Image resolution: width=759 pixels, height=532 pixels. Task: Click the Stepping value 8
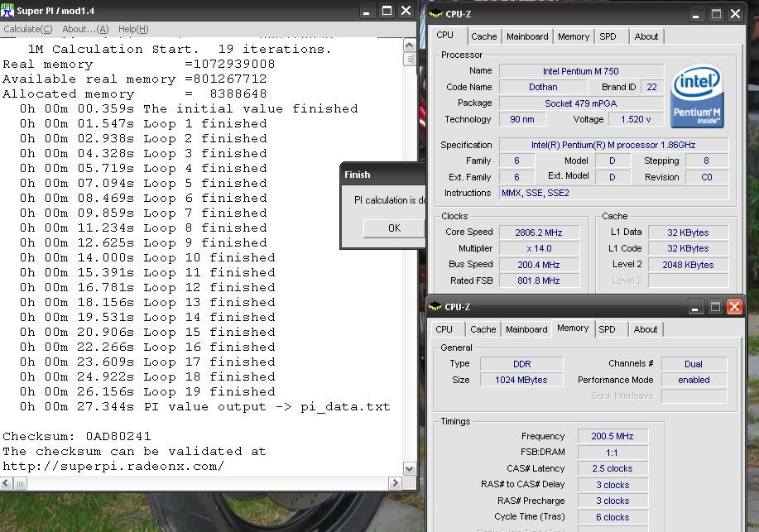click(x=707, y=161)
